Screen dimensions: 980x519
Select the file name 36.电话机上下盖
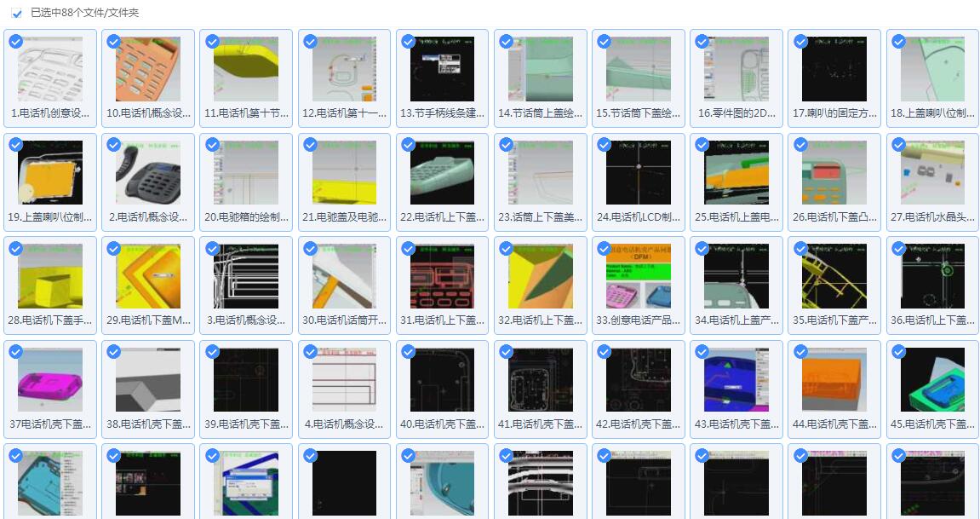932,320
